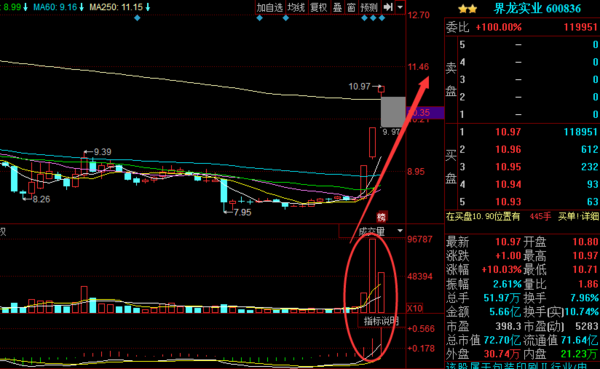Click the jump-to-end arrow icon
The height and width of the screenshot is (369, 600).
388,7
